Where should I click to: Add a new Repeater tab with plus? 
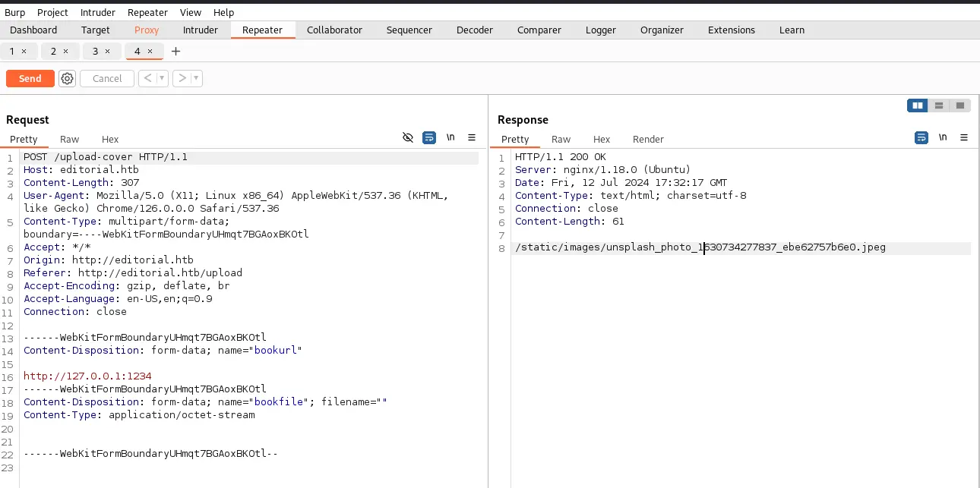[176, 51]
